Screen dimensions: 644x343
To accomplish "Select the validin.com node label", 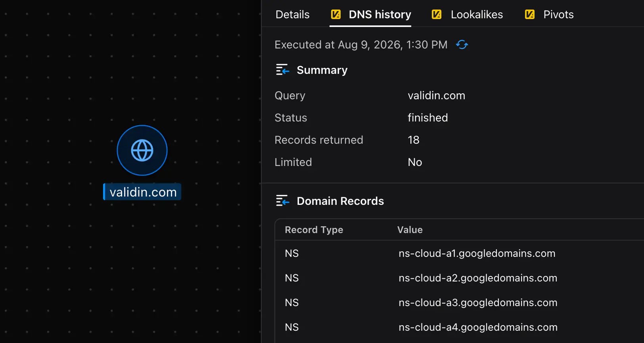I will (x=142, y=192).
